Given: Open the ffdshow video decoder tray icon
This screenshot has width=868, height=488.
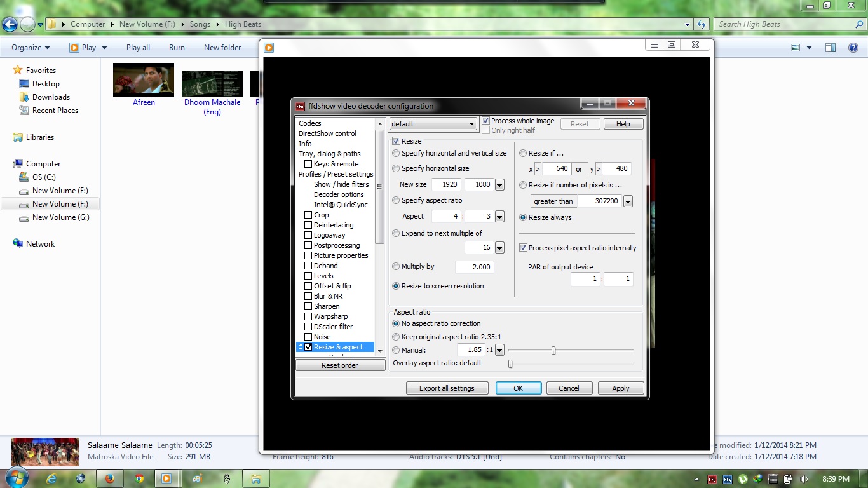Looking at the screenshot, I should (712, 479).
